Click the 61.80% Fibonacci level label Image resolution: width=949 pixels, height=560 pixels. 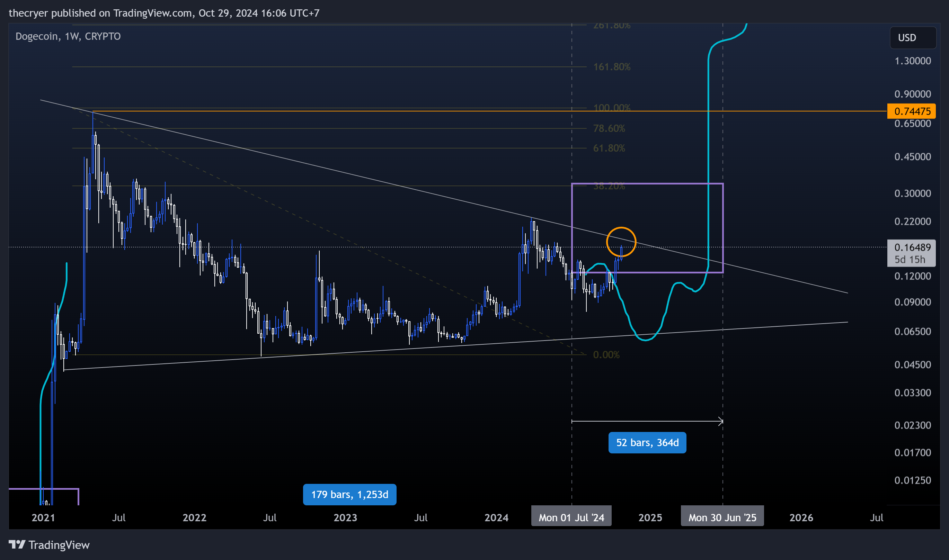(x=609, y=148)
